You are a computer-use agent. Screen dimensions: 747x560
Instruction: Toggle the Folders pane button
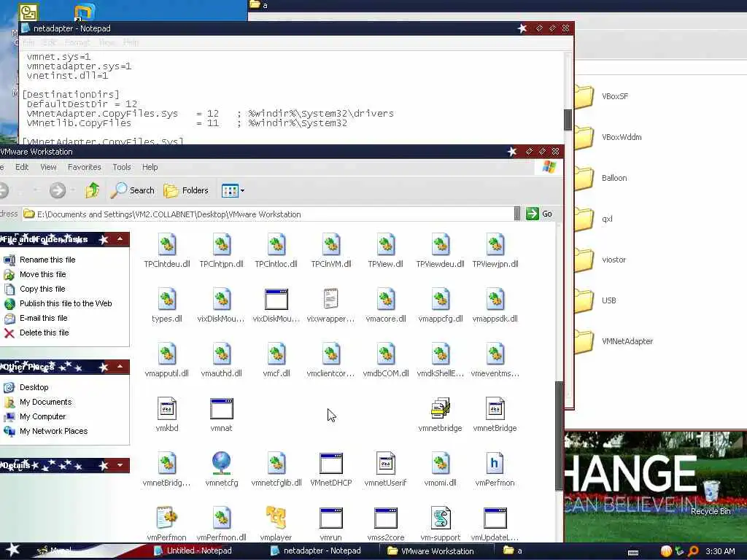pos(186,190)
